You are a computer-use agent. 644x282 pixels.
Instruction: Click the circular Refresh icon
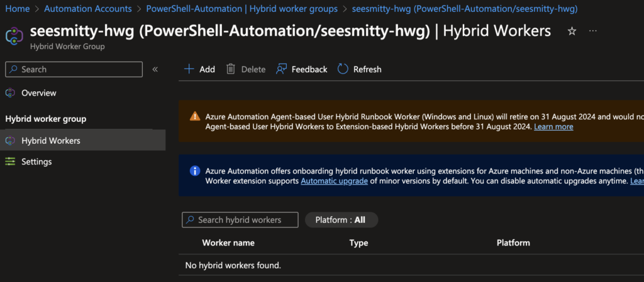click(x=343, y=69)
